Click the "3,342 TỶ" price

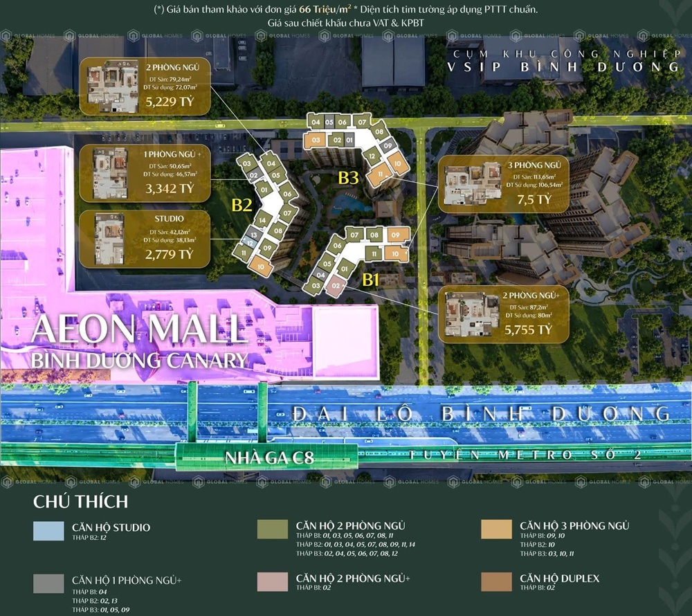[x=170, y=188]
